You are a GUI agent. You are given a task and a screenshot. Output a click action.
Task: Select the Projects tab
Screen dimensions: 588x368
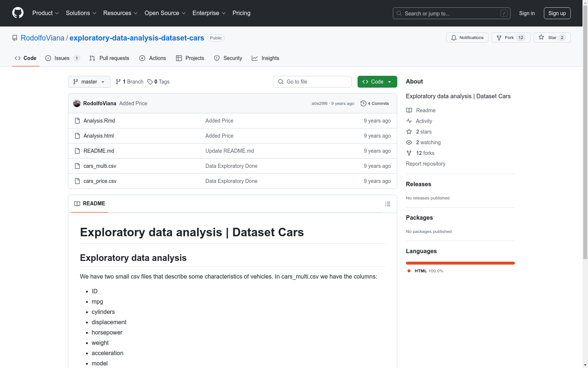(190, 58)
